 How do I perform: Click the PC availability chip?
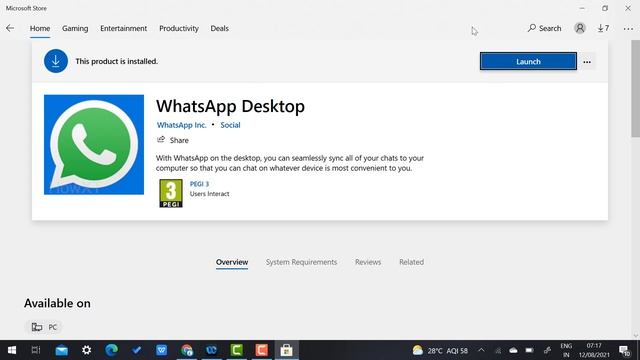(44, 327)
